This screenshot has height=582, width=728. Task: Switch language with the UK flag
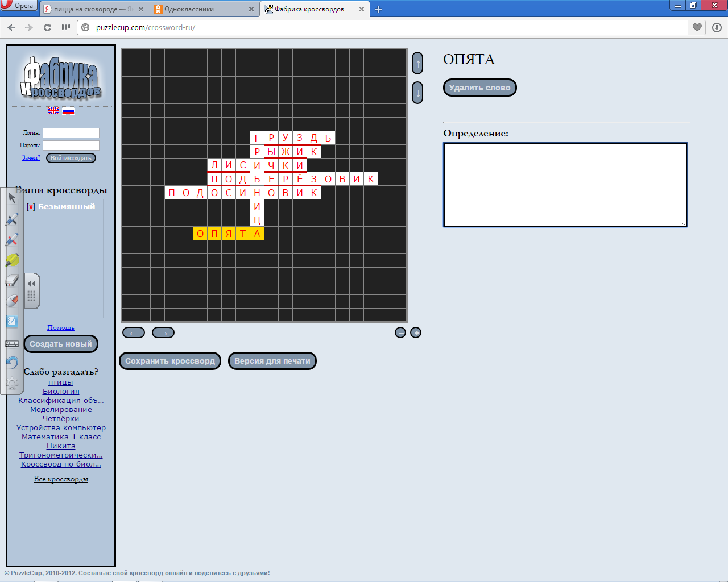click(53, 111)
